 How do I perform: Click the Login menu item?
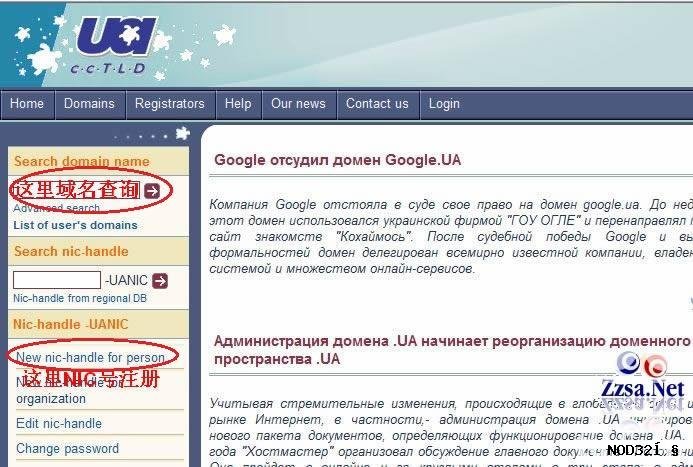tap(444, 104)
